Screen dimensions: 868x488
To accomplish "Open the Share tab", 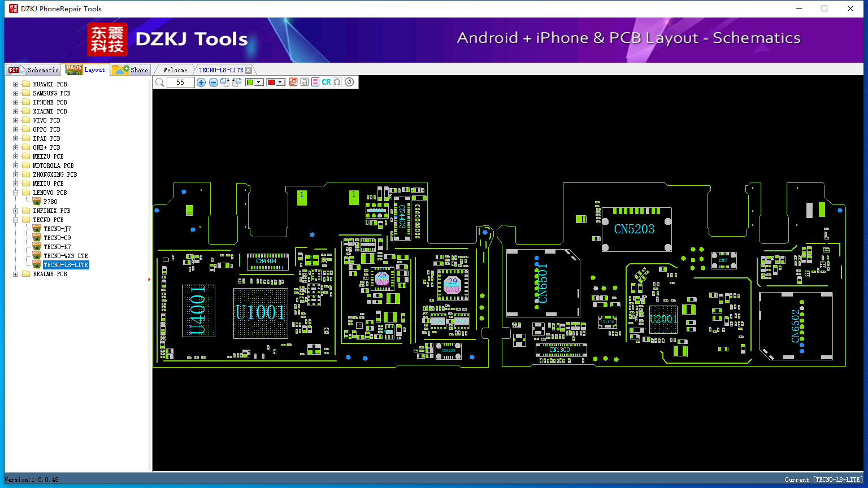I will (x=131, y=70).
